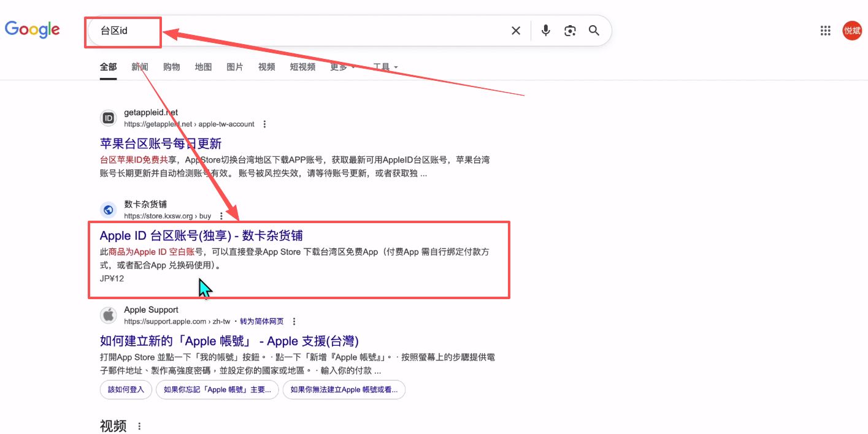Viewport: 868px width, 434px height.
Task: Open the Google apps grid
Action: 825,30
